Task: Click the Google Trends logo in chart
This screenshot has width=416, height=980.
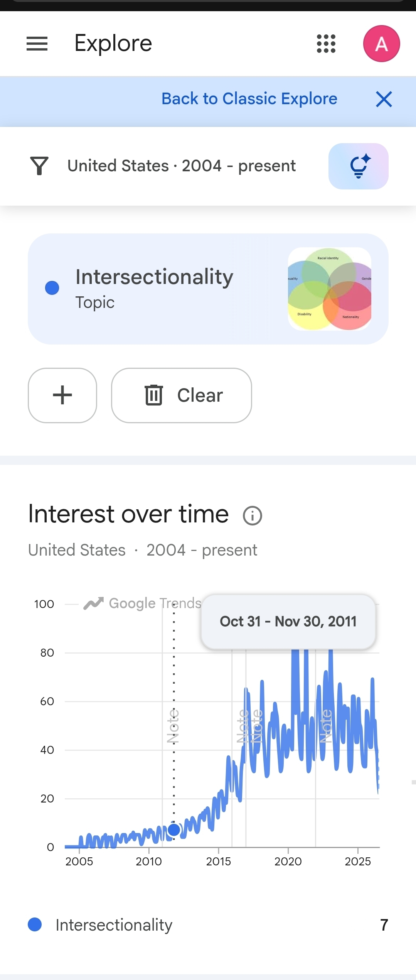Action: click(x=143, y=603)
